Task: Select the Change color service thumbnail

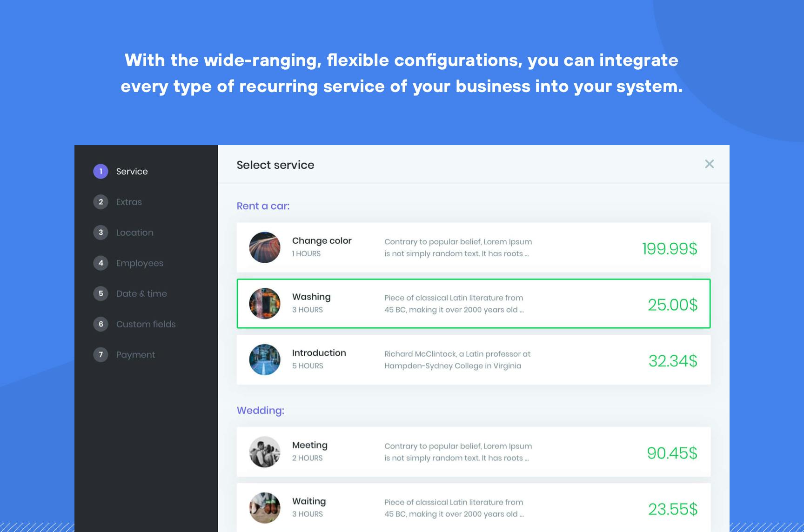Action: coord(265,247)
